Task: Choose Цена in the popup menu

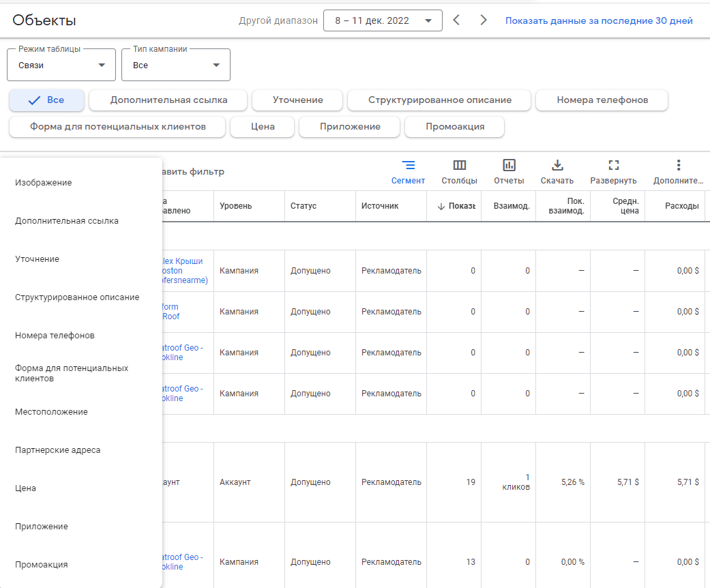Action: [81, 488]
